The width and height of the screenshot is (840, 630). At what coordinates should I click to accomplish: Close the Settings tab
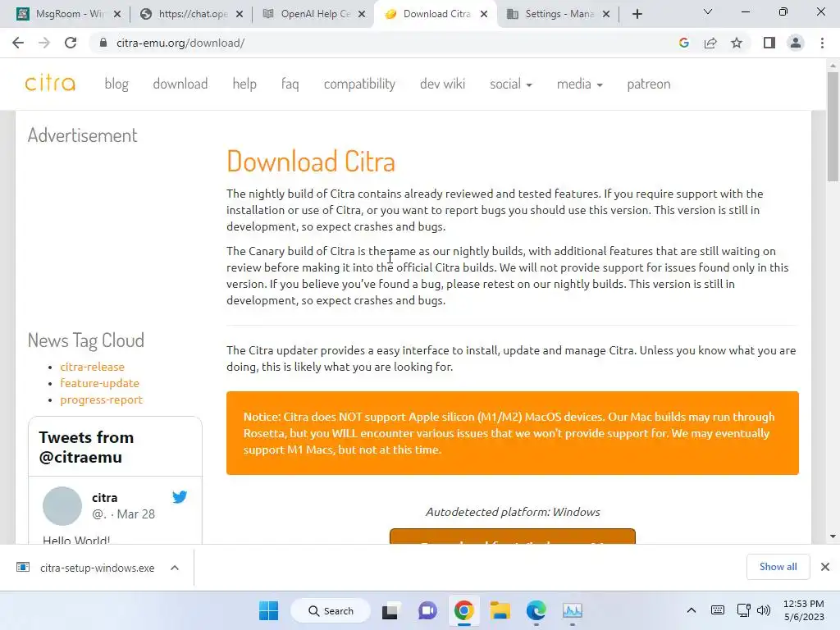pos(606,14)
